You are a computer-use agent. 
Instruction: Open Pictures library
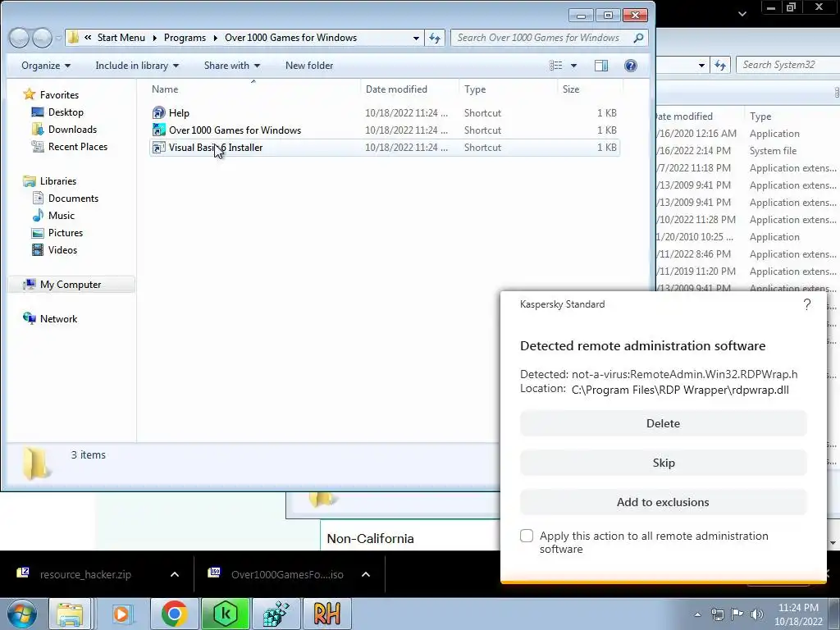(x=57, y=232)
